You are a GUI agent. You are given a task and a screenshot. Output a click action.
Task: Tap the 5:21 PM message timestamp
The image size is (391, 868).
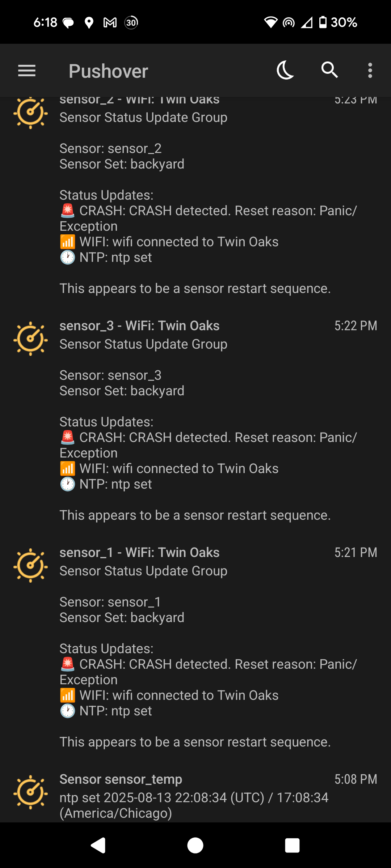[356, 553]
